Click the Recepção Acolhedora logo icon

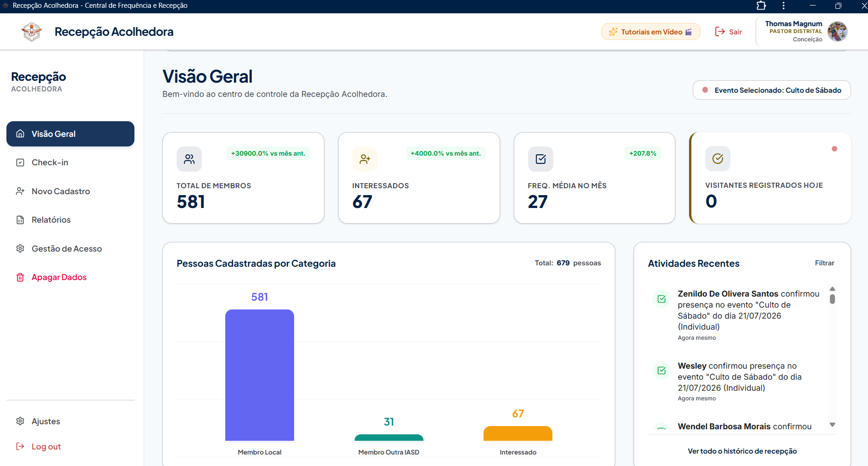[x=32, y=32]
